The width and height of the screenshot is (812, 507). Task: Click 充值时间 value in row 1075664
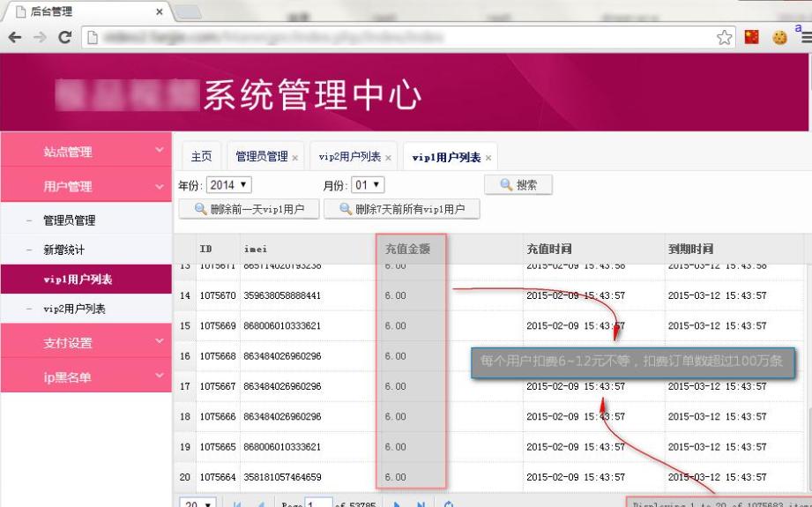(576, 477)
